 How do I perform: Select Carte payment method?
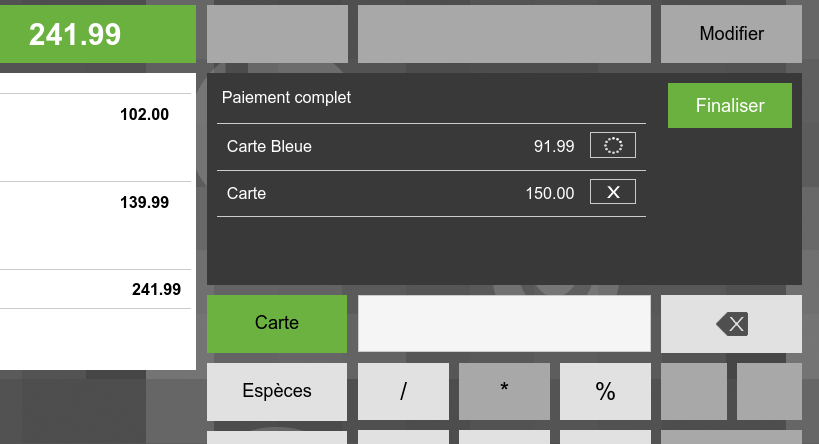[277, 323]
